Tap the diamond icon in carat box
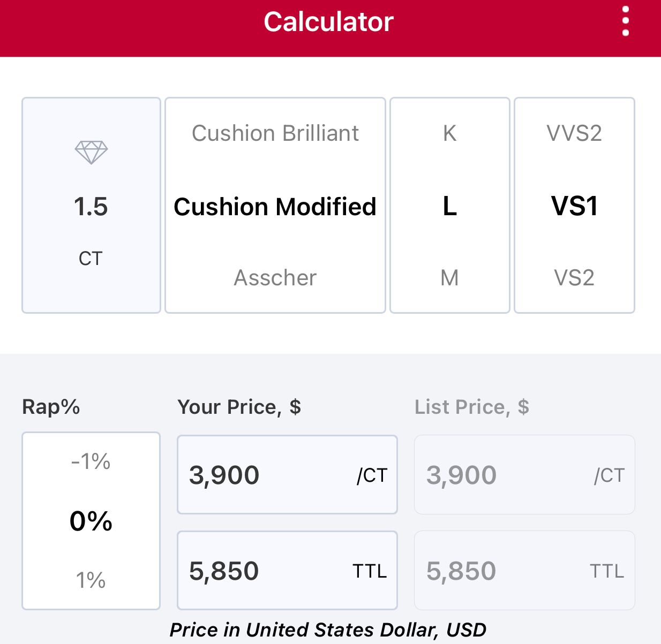661x644 pixels. (91, 152)
